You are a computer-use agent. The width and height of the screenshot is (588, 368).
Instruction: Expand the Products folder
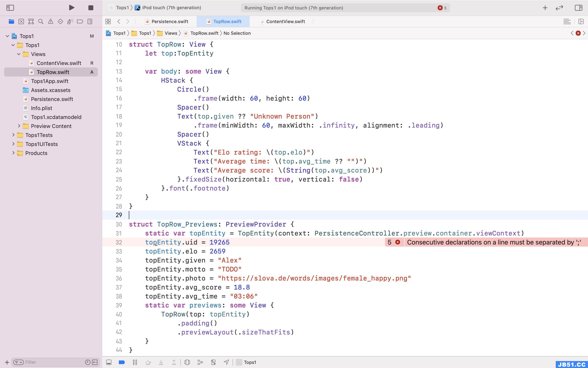[x=13, y=153]
